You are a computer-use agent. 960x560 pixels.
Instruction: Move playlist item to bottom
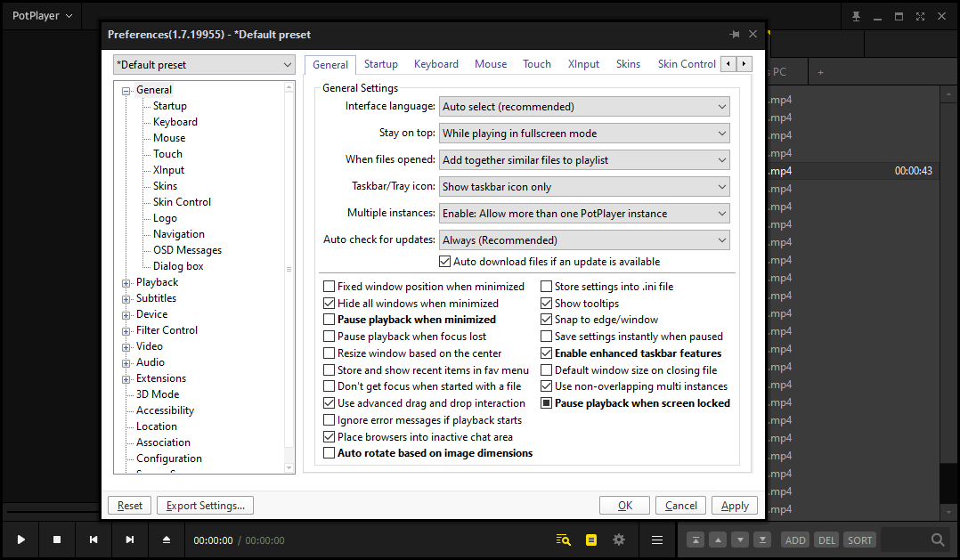point(762,540)
